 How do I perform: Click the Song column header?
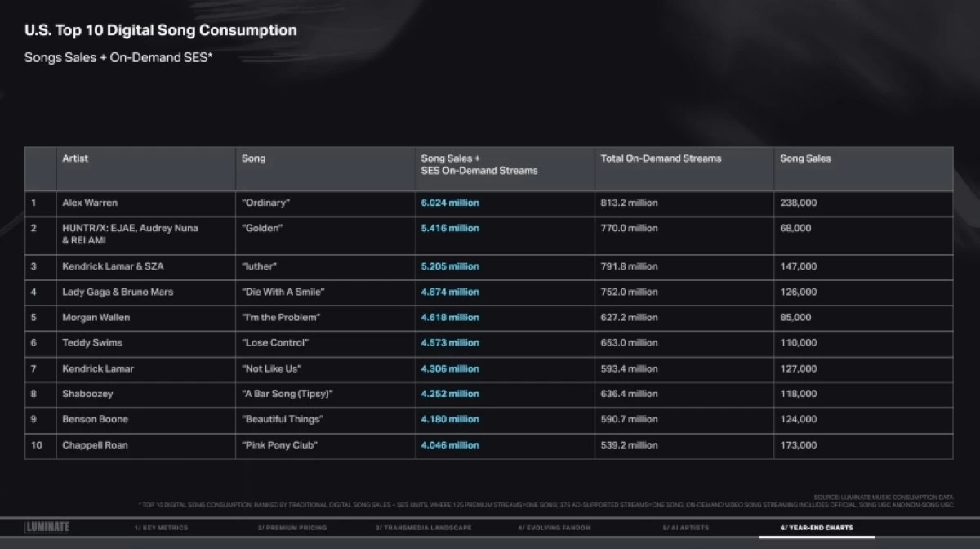pyautogui.click(x=253, y=158)
